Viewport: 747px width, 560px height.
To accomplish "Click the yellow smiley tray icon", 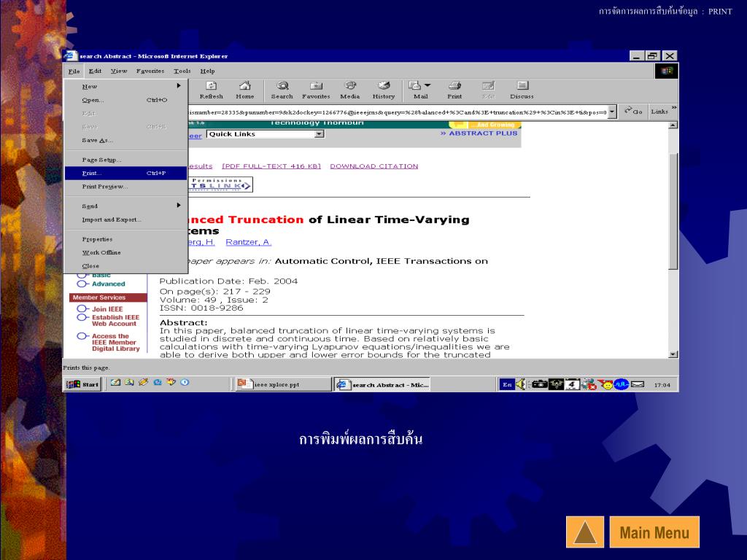I will tap(607, 384).
